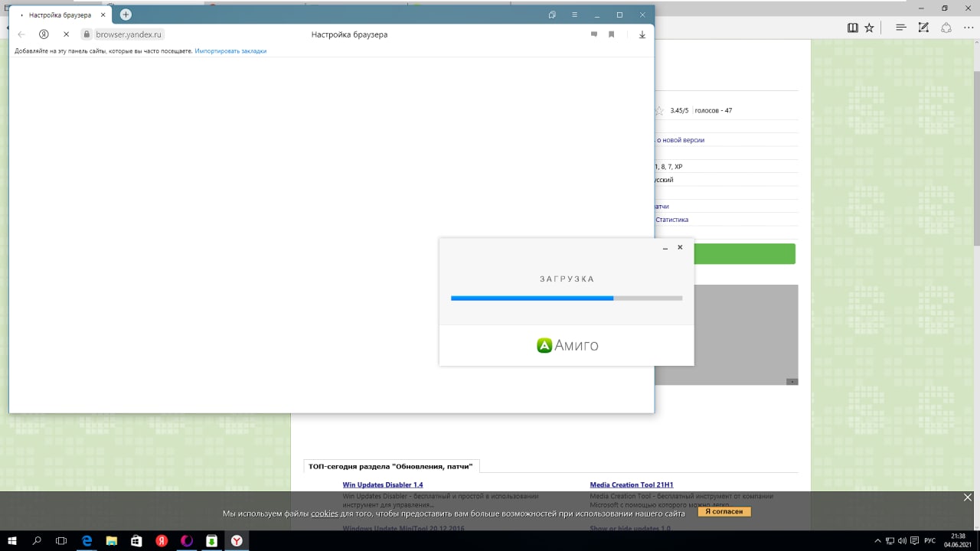Open the Win Updates Disabler 1.4 link

coord(383,485)
